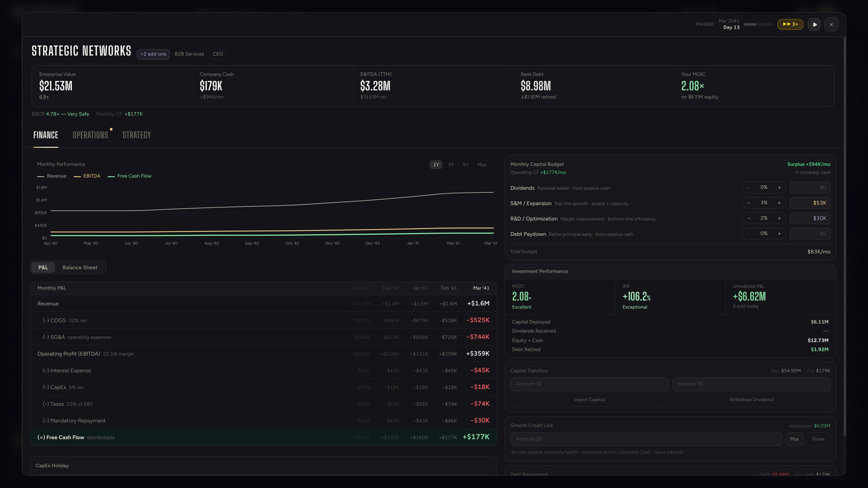The height and width of the screenshot is (488, 868).
Task: Click the Withdraw Dividend button
Action: [x=751, y=400]
